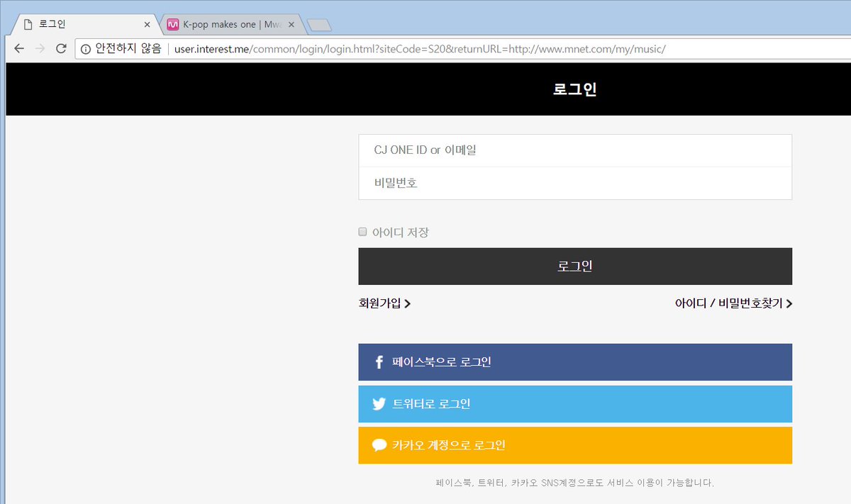The height and width of the screenshot is (504, 851).
Task: Switch to the K-pop makes one tab
Action: 231,24
